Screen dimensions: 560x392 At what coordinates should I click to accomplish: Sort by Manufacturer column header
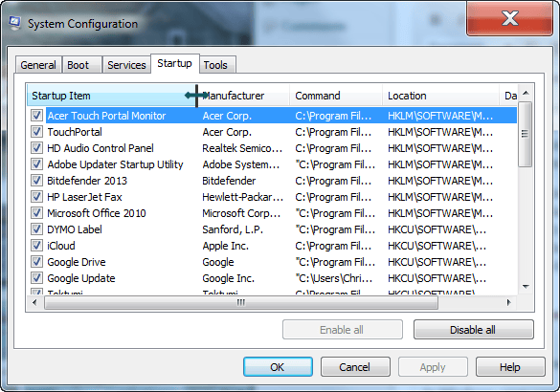pos(243,96)
